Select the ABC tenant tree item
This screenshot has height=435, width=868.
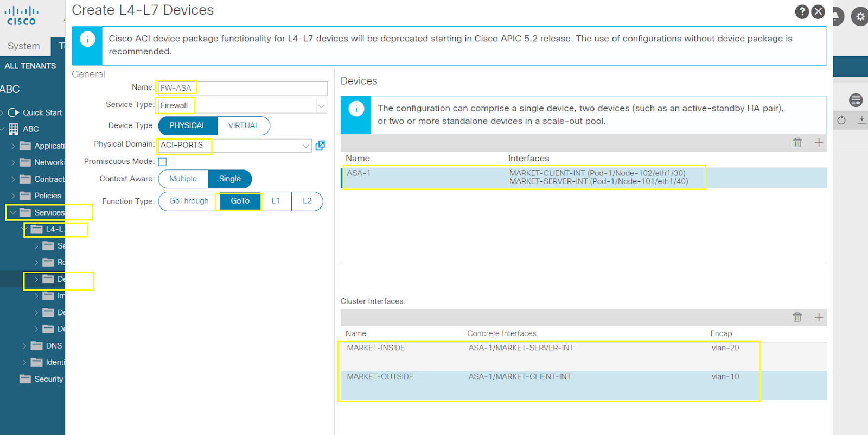click(31, 129)
